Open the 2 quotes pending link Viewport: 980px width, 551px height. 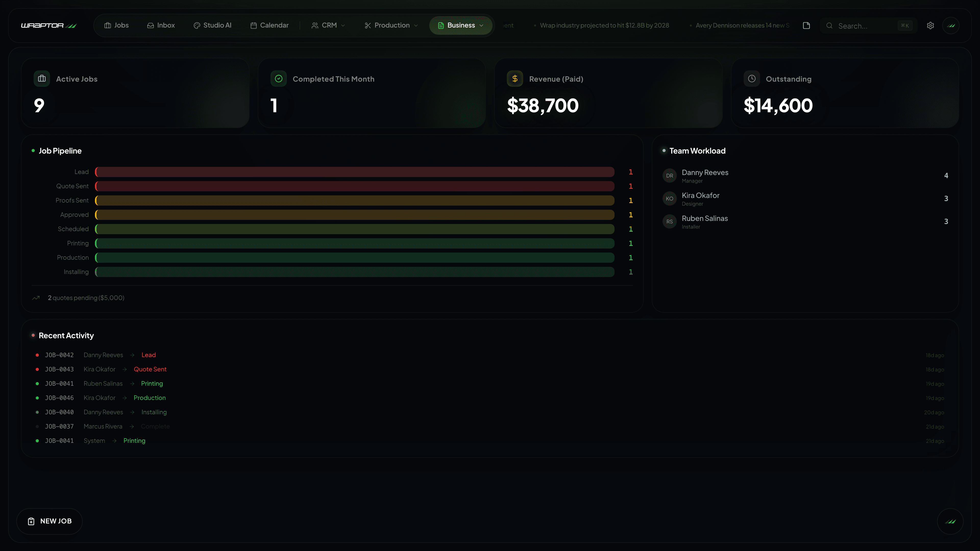tap(86, 298)
